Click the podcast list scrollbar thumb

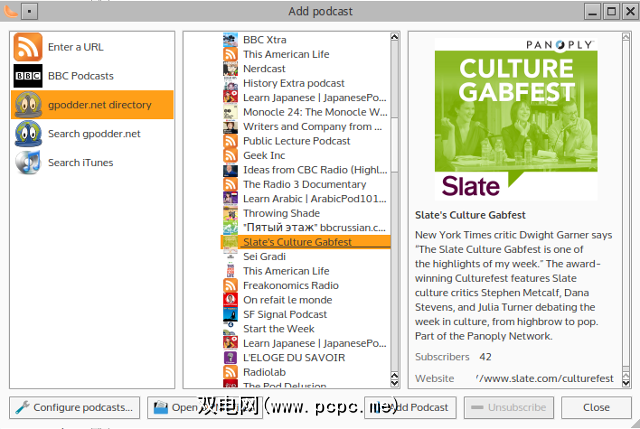point(394,145)
